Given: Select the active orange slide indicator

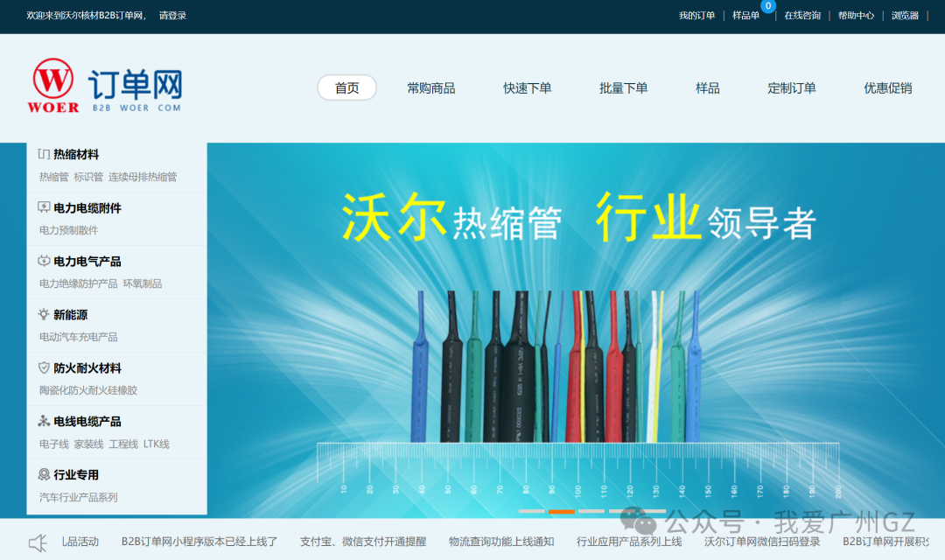Looking at the screenshot, I should (x=561, y=511).
